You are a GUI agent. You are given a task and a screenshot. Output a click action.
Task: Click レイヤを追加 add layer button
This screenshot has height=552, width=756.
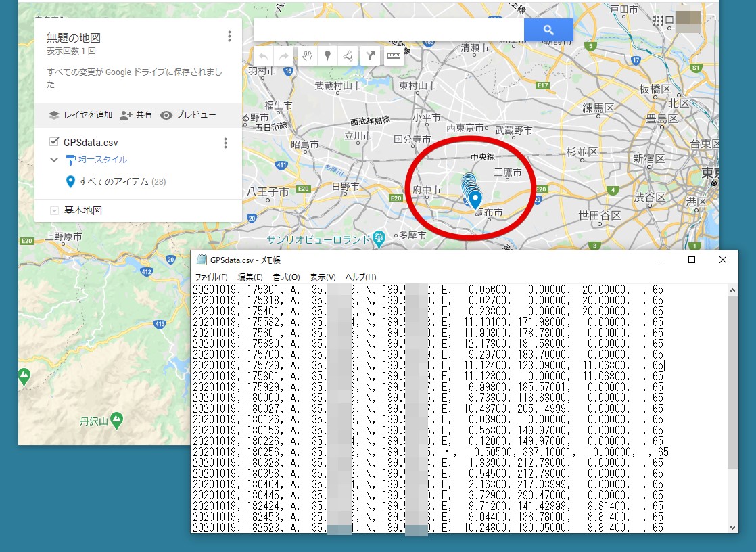click(80, 115)
